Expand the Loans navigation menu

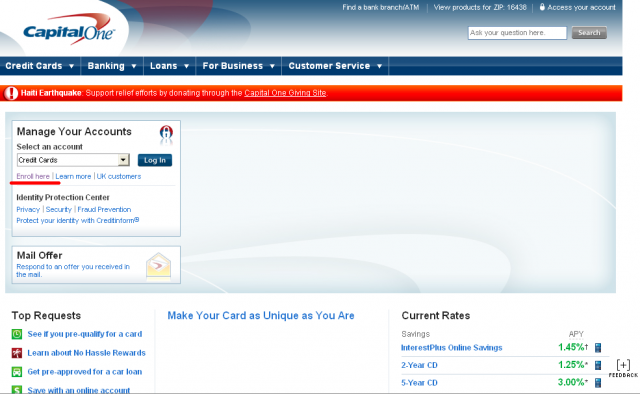click(169, 66)
